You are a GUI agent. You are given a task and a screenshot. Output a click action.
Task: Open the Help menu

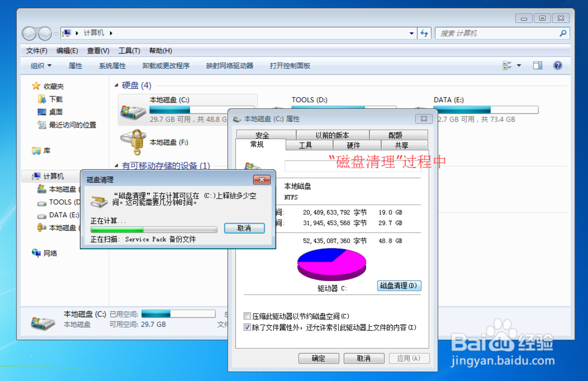161,51
